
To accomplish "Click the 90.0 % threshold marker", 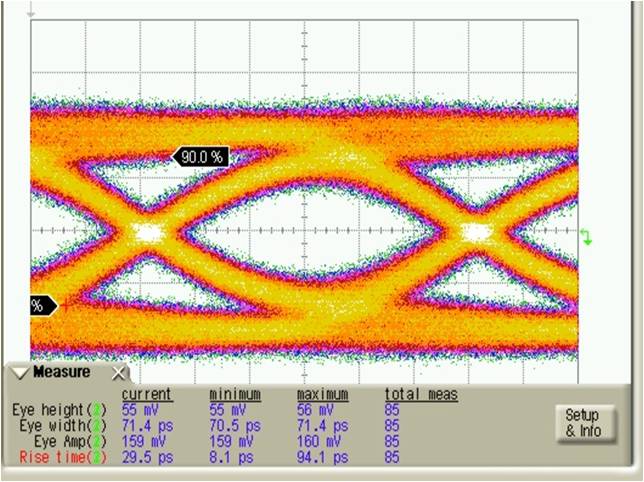I will (201, 156).
